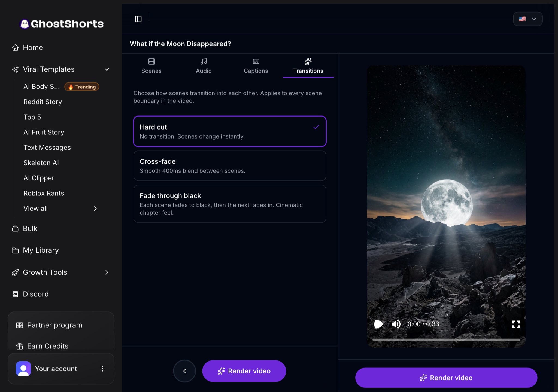Switch to the Captions tab
558x392 pixels.
256,66
